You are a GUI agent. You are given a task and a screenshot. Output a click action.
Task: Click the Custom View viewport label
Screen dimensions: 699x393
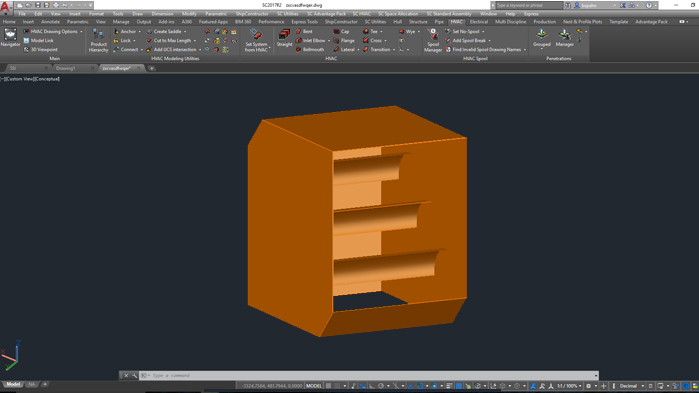[x=19, y=79]
